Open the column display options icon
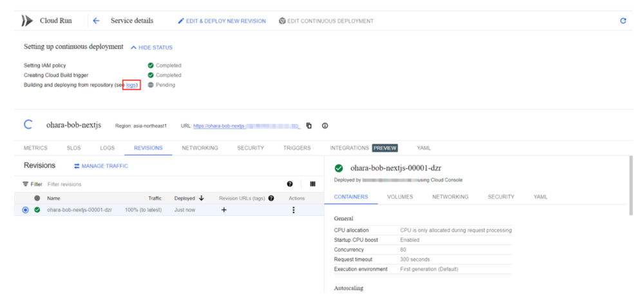Image resolution: width=644 pixels, height=300 pixels. 312,184
